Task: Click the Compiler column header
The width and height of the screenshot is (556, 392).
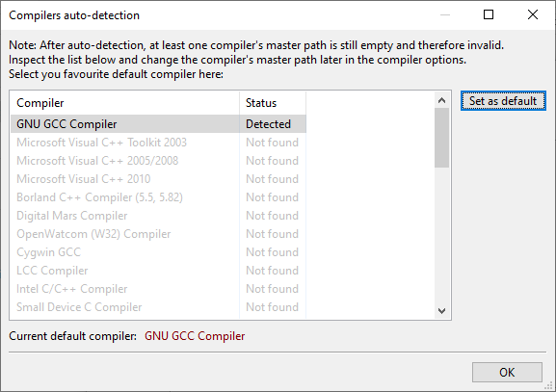Action: (x=125, y=103)
